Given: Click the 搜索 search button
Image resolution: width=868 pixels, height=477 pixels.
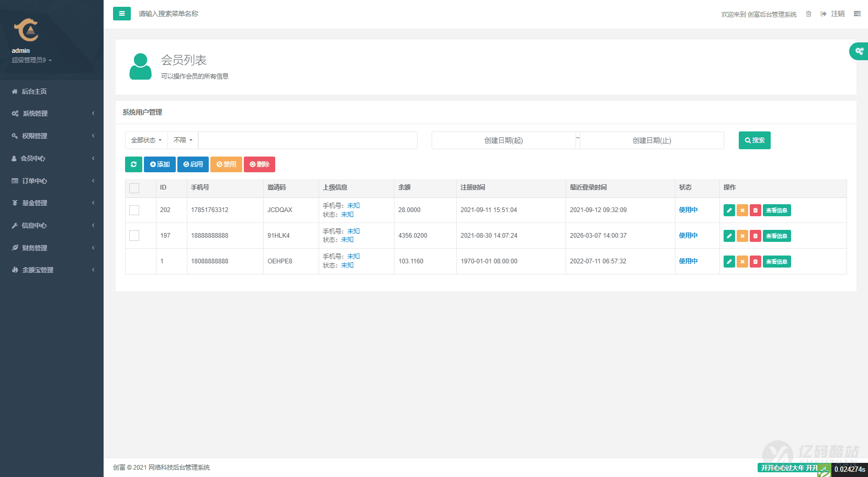Looking at the screenshot, I should pos(754,140).
